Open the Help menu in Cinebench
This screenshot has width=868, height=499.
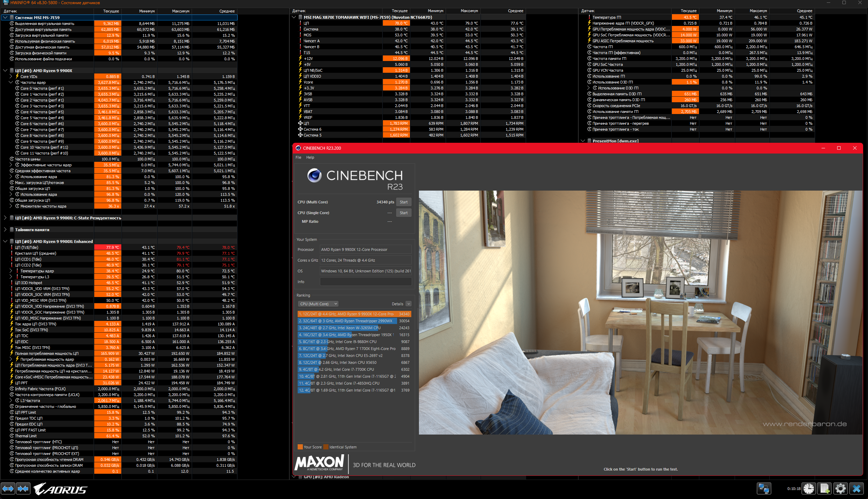[310, 157]
